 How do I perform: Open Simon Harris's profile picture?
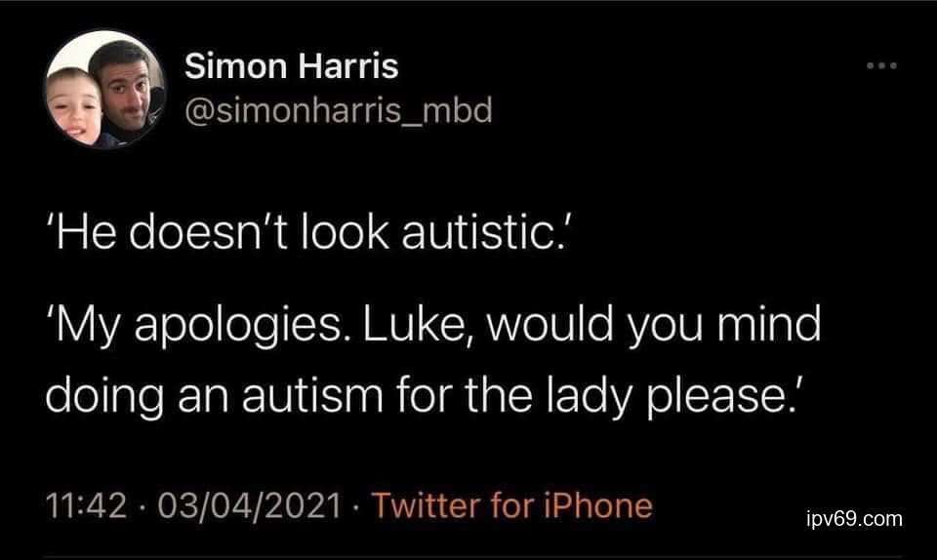click(105, 89)
